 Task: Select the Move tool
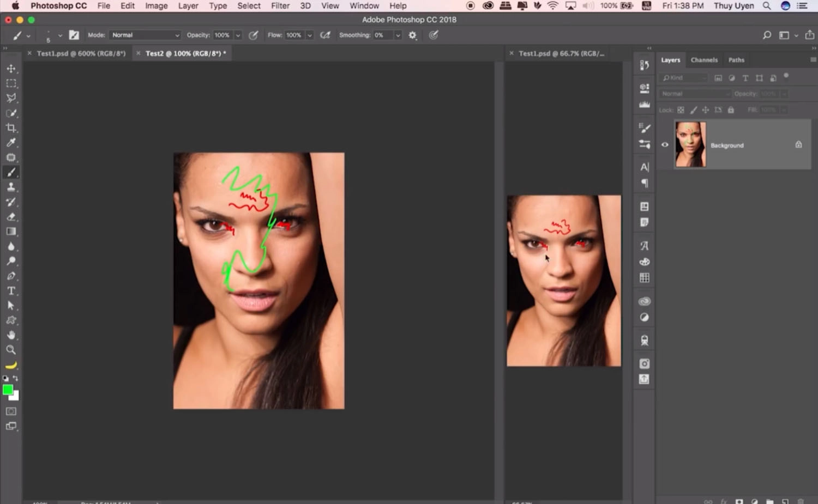coord(11,69)
